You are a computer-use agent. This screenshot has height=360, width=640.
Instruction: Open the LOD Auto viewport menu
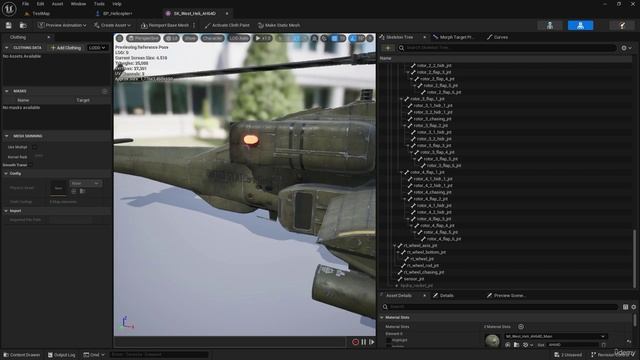pyautogui.click(x=239, y=38)
